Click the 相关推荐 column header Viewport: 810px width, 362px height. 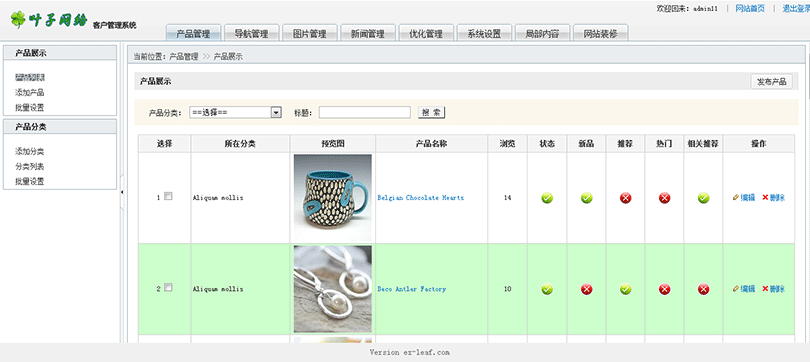coord(703,144)
